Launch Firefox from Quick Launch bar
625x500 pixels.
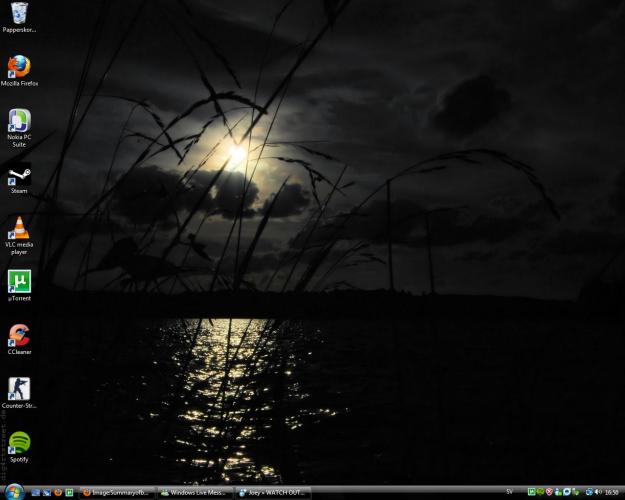[x=58, y=492]
